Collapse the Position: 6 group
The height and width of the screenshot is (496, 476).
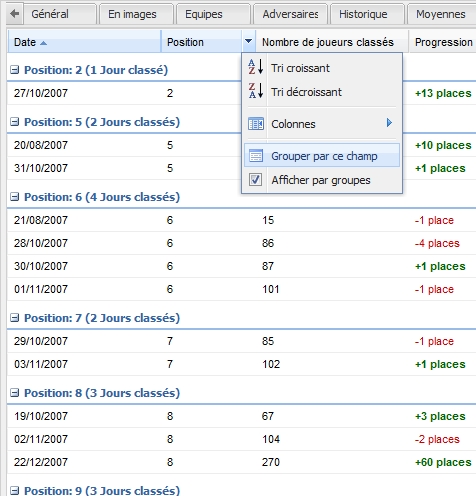tap(14, 197)
